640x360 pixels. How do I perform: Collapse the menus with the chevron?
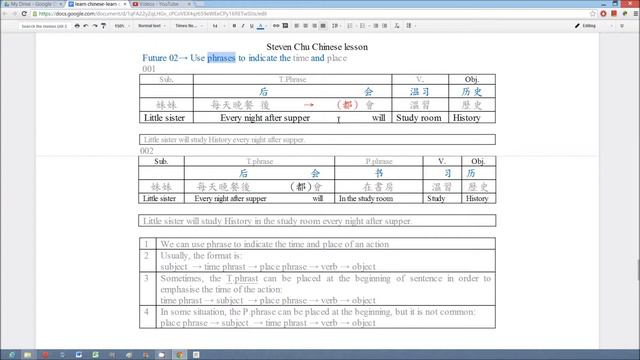622,26
